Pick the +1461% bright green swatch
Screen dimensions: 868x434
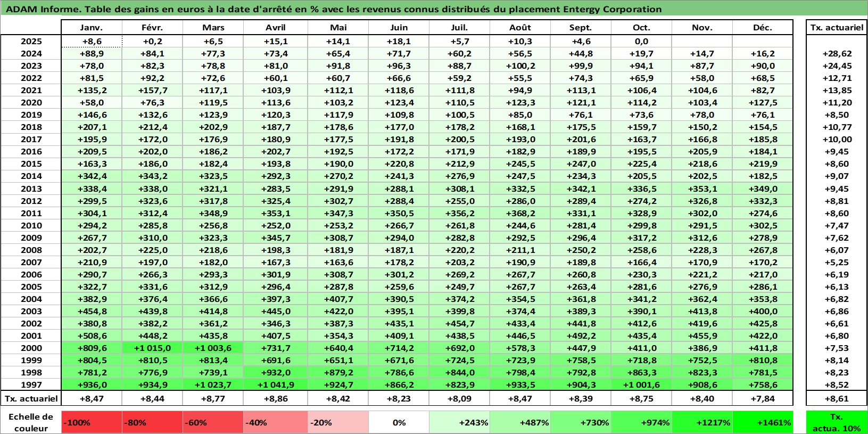[763, 422]
